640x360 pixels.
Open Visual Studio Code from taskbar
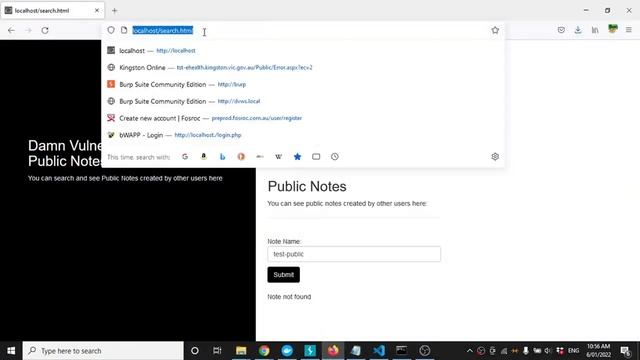tap(379, 351)
